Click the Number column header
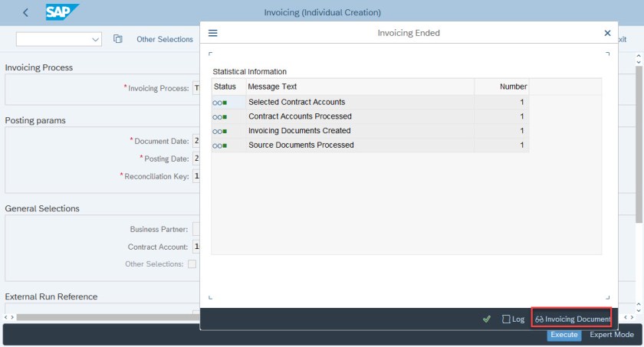The image size is (644, 347). pos(513,87)
